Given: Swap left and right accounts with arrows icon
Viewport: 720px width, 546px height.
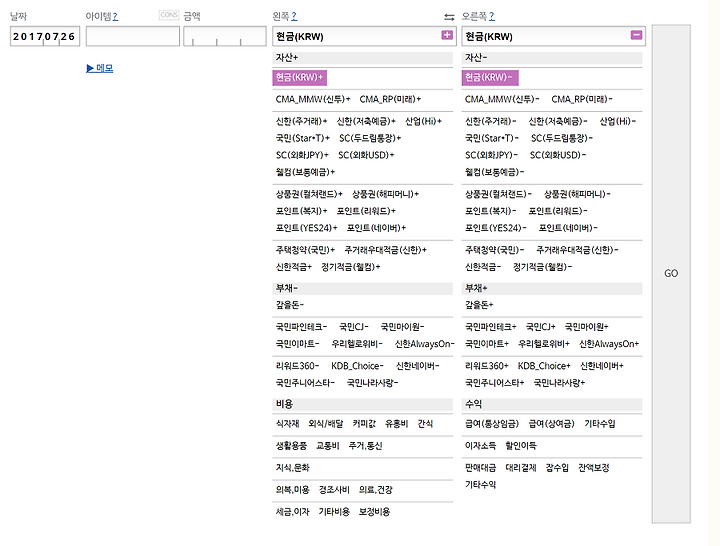Looking at the screenshot, I should pos(449,17).
